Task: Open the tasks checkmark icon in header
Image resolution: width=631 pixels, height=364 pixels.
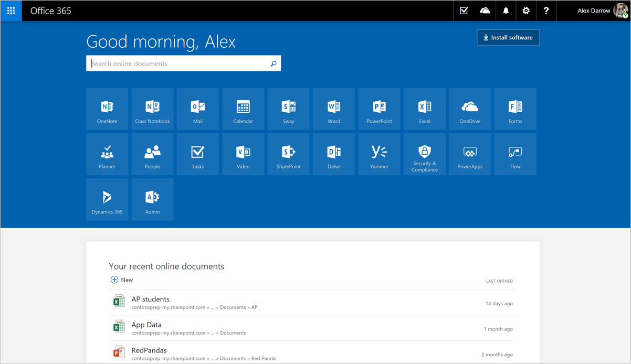Action: [464, 10]
